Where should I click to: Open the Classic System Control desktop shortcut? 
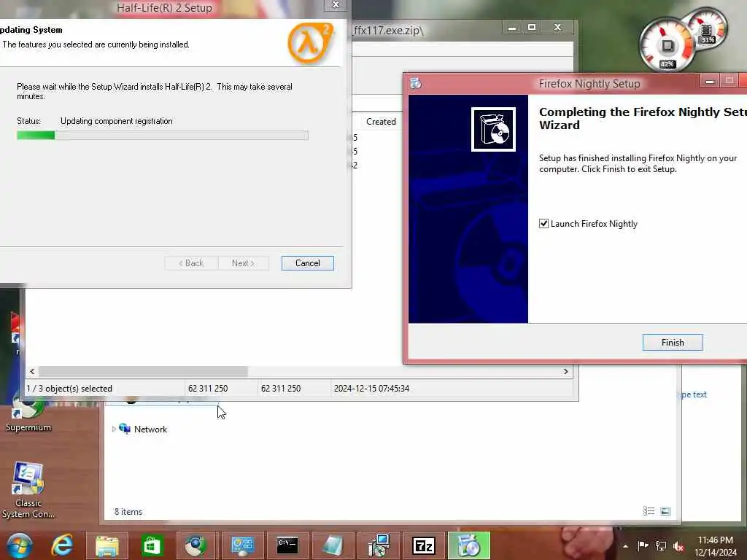(28, 491)
